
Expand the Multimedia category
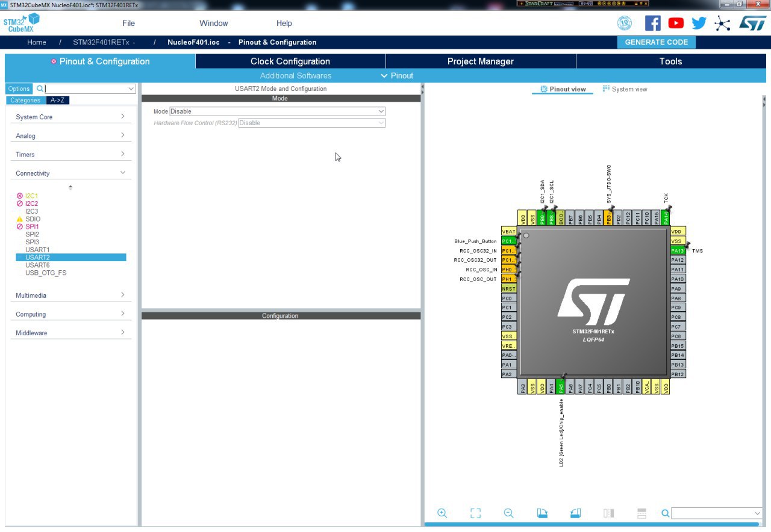[x=70, y=295]
